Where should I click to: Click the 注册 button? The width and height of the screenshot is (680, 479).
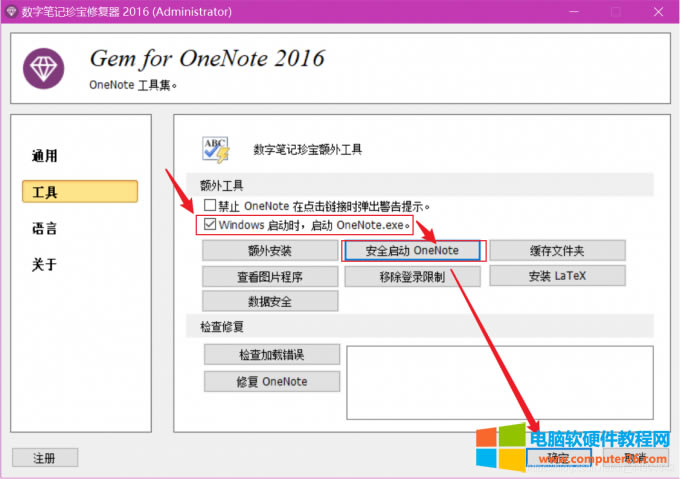[x=45, y=458]
